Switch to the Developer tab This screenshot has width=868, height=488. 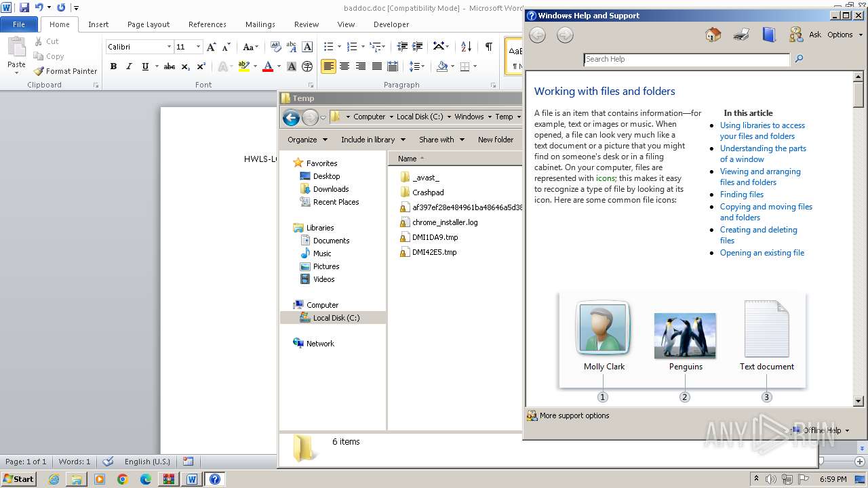[391, 24]
